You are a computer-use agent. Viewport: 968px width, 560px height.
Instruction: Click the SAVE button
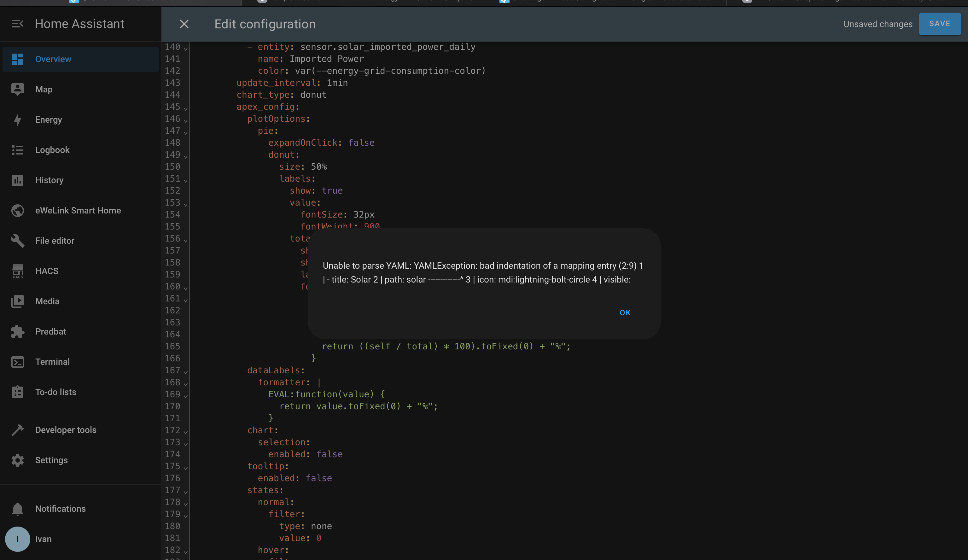click(x=939, y=24)
